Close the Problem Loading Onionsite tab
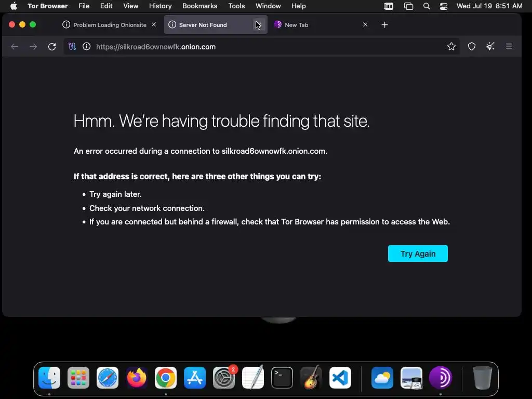This screenshot has height=399, width=532. coord(154,24)
